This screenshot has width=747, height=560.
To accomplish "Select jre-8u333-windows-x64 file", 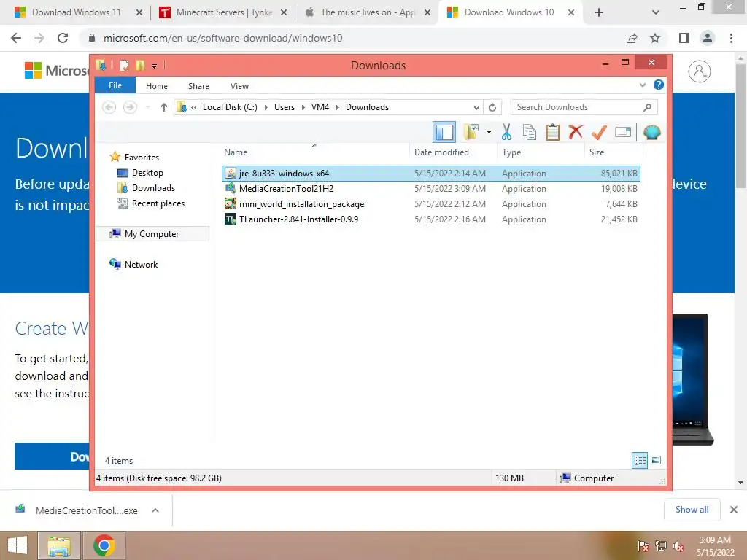I will pos(430,174).
